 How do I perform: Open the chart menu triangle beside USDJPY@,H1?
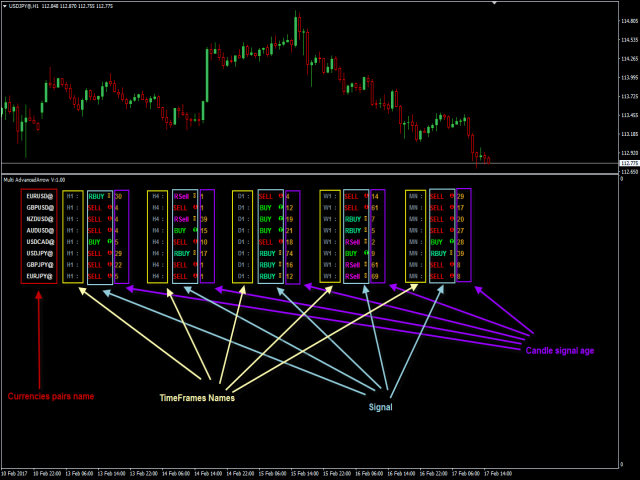tap(4, 6)
